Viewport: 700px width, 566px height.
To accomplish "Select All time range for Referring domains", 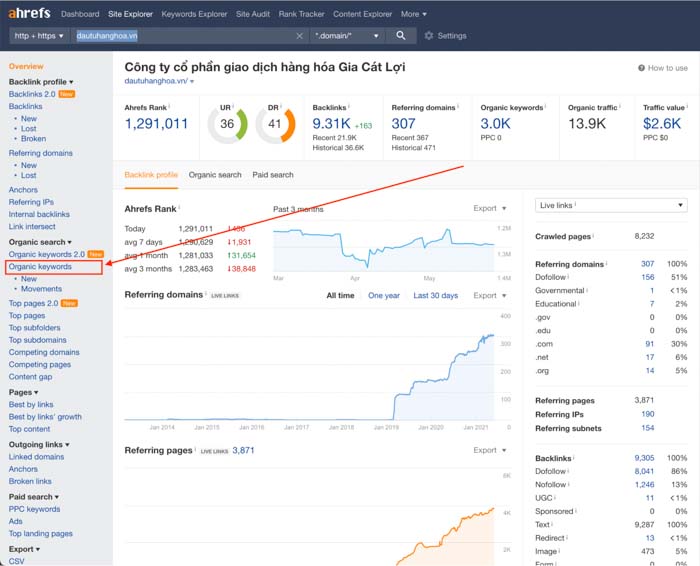I will click(x=340, y=295).
